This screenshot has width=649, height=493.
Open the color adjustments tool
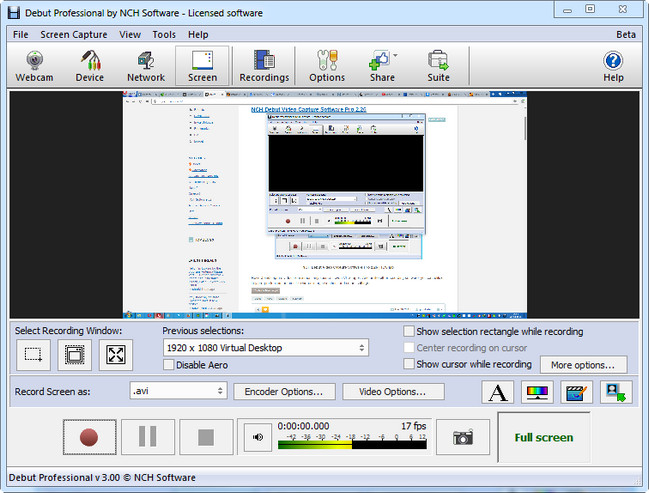(x=537, y=392)
